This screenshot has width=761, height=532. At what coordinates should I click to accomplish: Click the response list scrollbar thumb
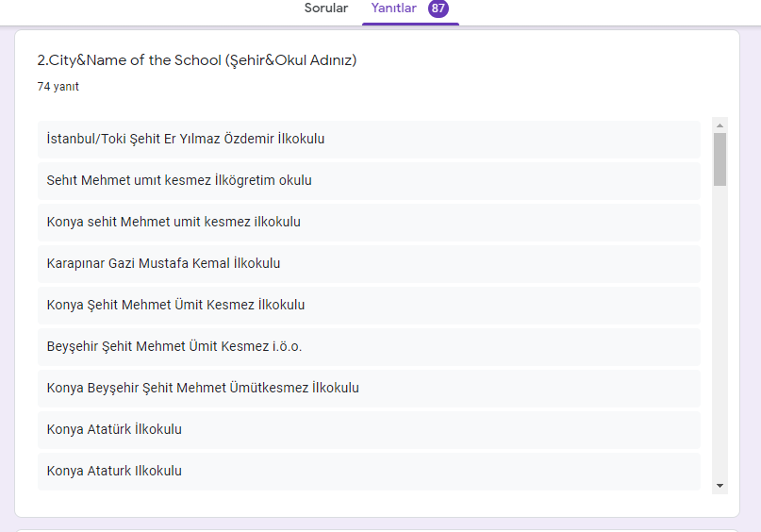click(x=720, y=158)
